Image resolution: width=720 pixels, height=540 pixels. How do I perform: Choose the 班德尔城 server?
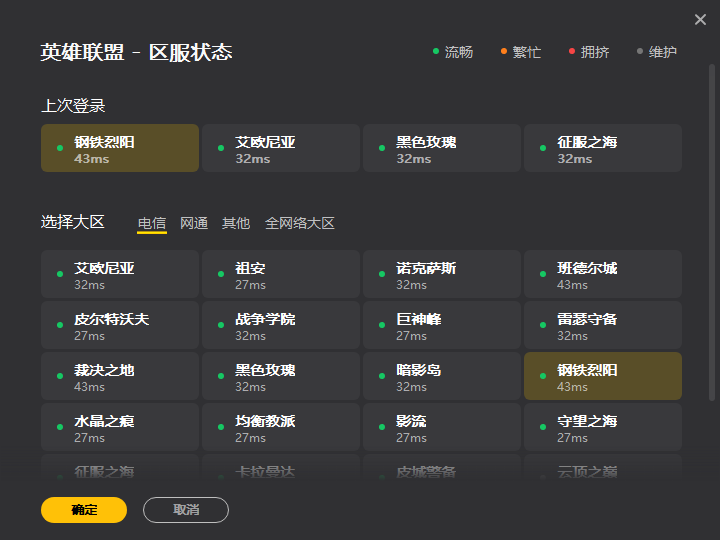coord(603,274)
